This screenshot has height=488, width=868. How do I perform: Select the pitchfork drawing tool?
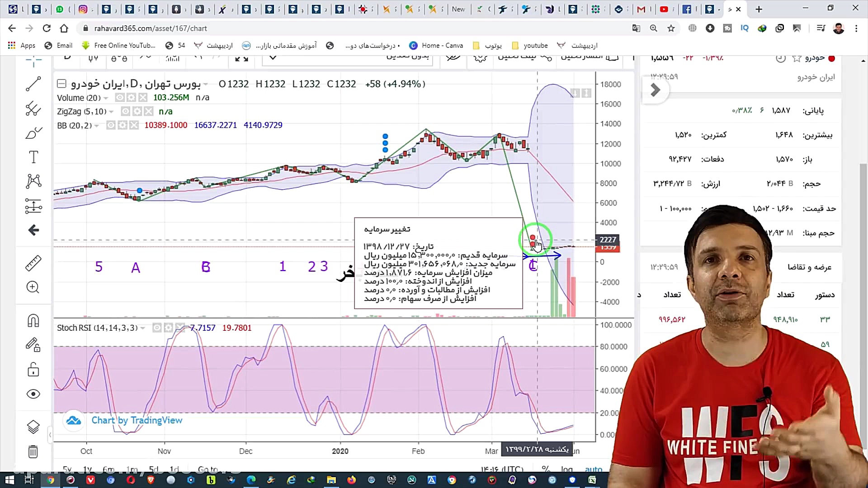pos(33,109)
